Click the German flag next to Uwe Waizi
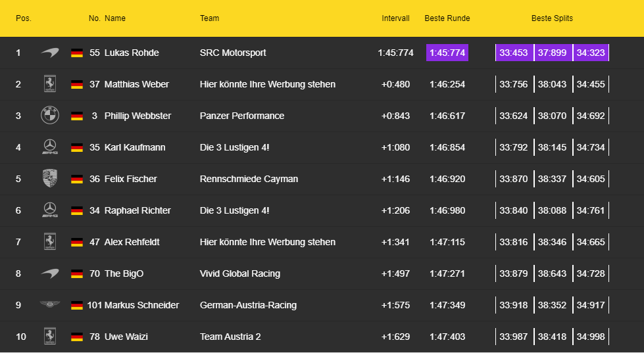Image resolution: width=644 pixels, height=353 pixels. tap(77, 337)
